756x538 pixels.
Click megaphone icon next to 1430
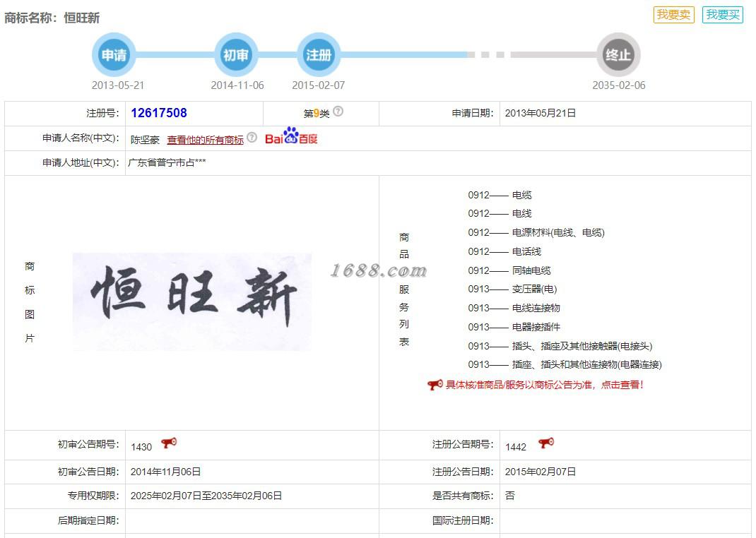coord(169,443)
